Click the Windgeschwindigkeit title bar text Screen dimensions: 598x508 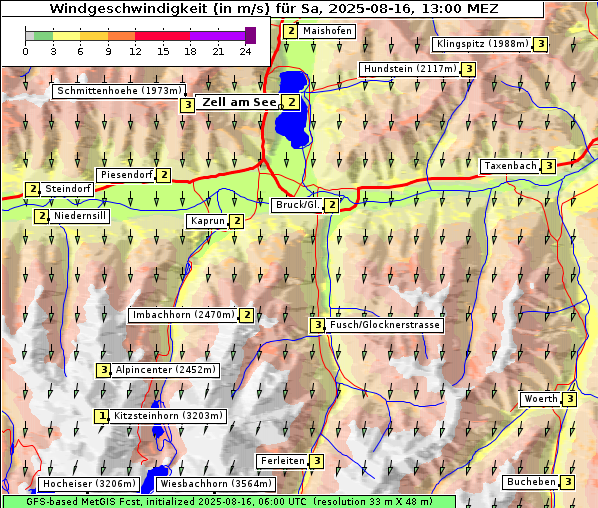pos(274,8)
